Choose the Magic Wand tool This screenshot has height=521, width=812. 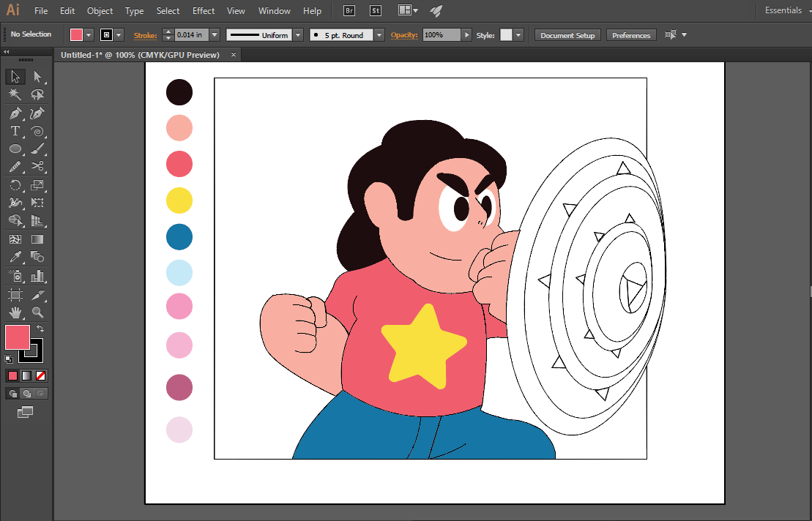click(x=15, y=94)
